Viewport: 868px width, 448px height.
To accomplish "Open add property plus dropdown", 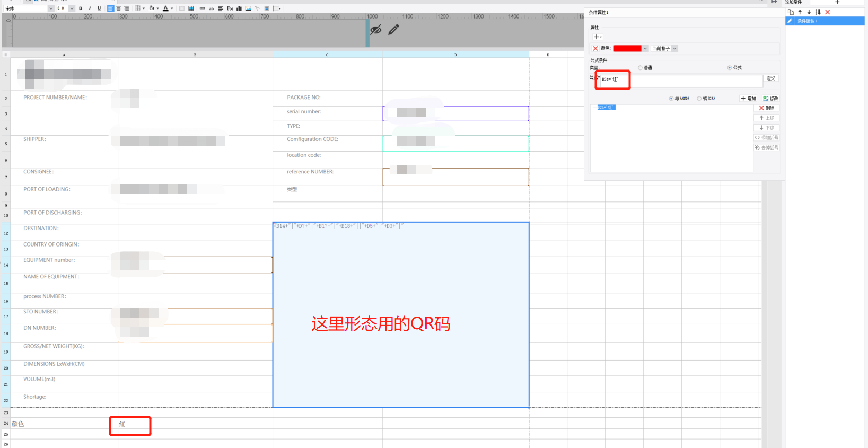I will pyautogui.click(x=597, y=37).
